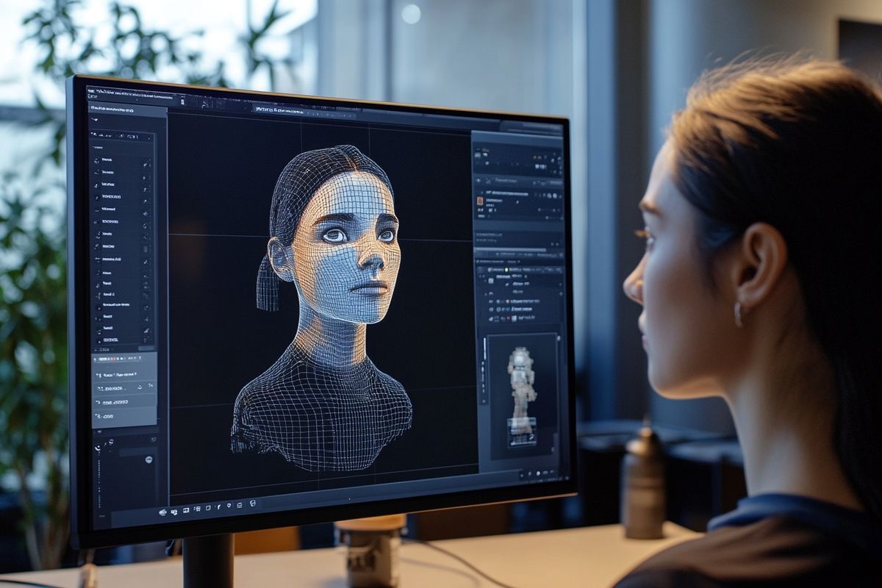Click the shield-shaped icon in bottom toolbar

coord(230,506)
